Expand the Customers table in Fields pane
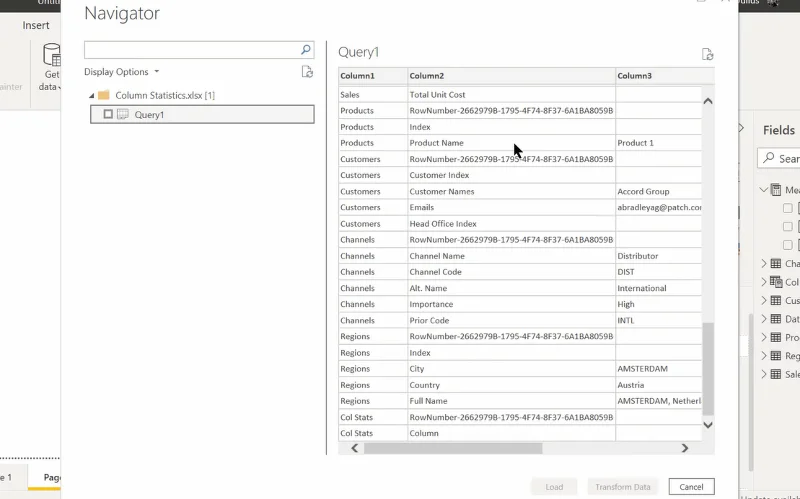This screenshot has width=800, height=499. coord(764,301)
